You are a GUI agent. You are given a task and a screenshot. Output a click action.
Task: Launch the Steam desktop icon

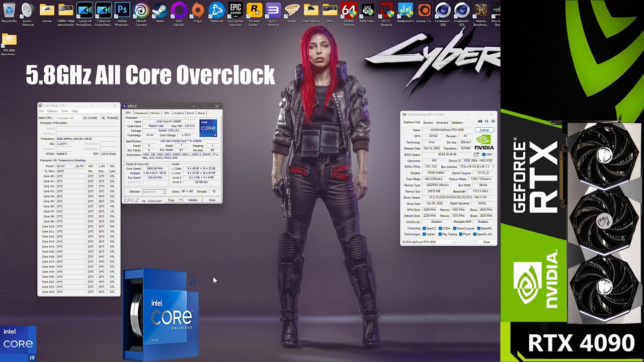(x=160, y=13)
